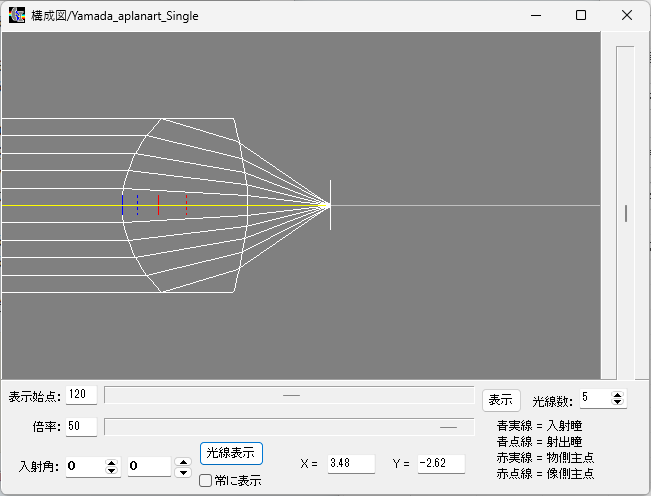Click the X coordinate field
This screenshot has height=496, width=651.
(x=350, y=463)
